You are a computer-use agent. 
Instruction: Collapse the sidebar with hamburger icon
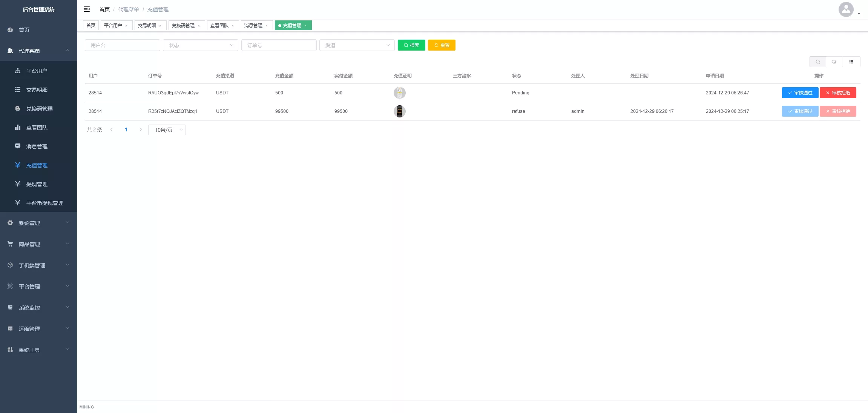[87, 9]
